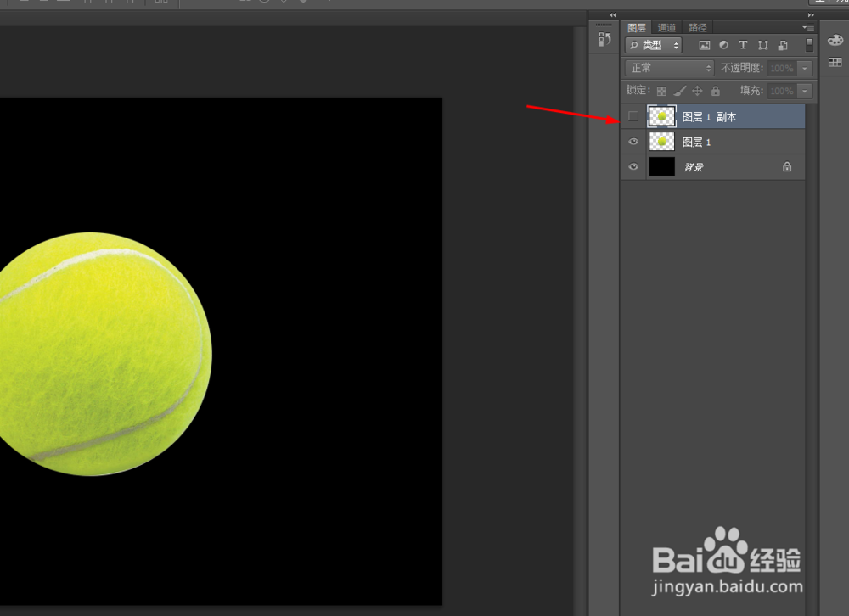Open the Layers panel flyout menu

(x=808, y=27)
